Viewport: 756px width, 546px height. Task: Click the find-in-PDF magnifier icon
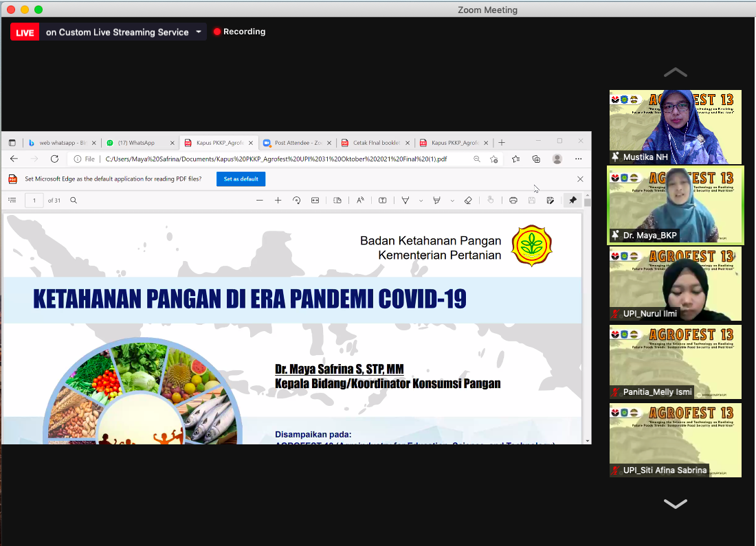[x=74, y=201]
